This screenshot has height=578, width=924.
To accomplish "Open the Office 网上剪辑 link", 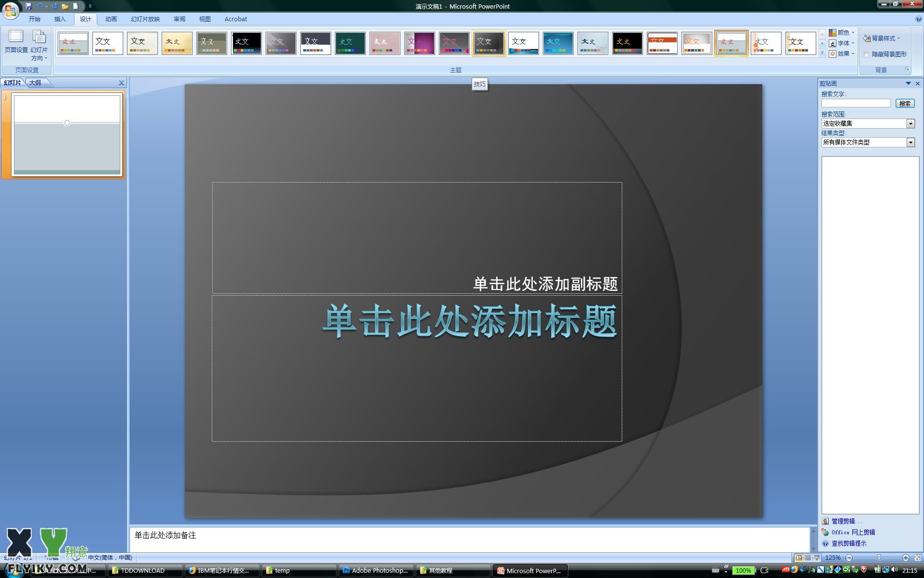I will [x=853, y=532].
